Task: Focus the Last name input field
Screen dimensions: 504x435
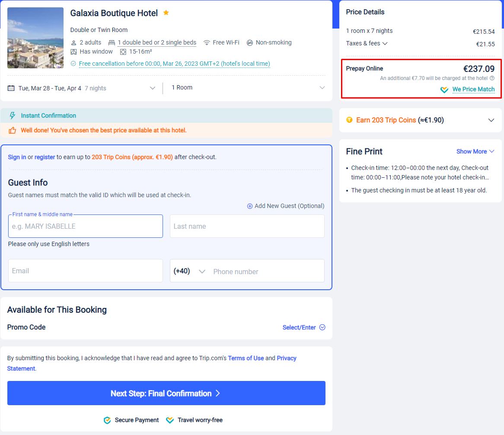Action: (x=247, y=226)
